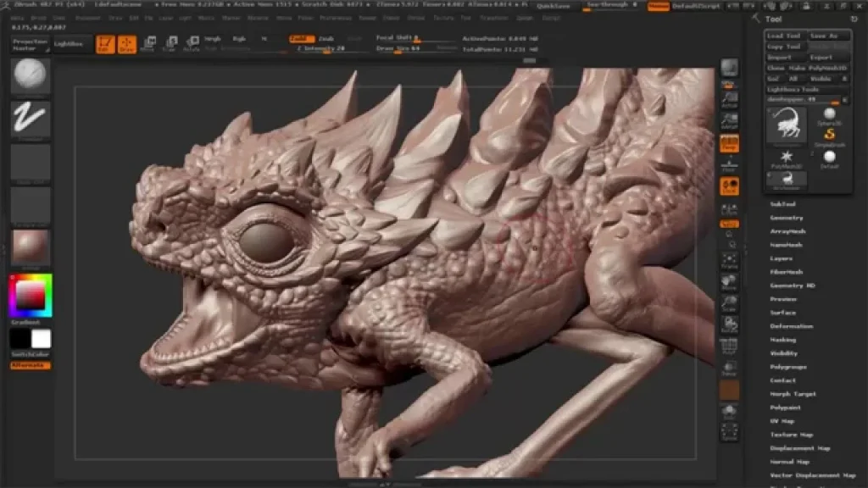Expand the Deformation section
Viewport: 868px width, 488px height.
pos(792,326)
